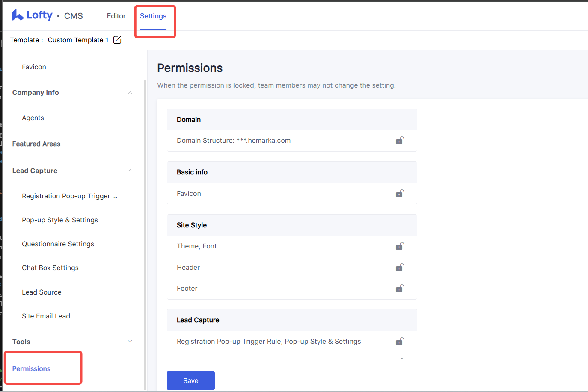Click the Custom Template 1 name text
Screen dimensions: 588x392
pos(78,40)
